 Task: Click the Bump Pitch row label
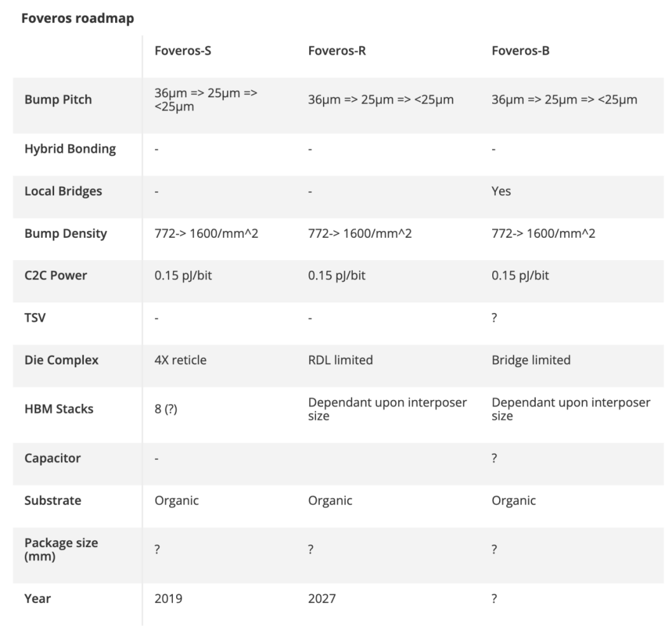(x=58, y=100)
